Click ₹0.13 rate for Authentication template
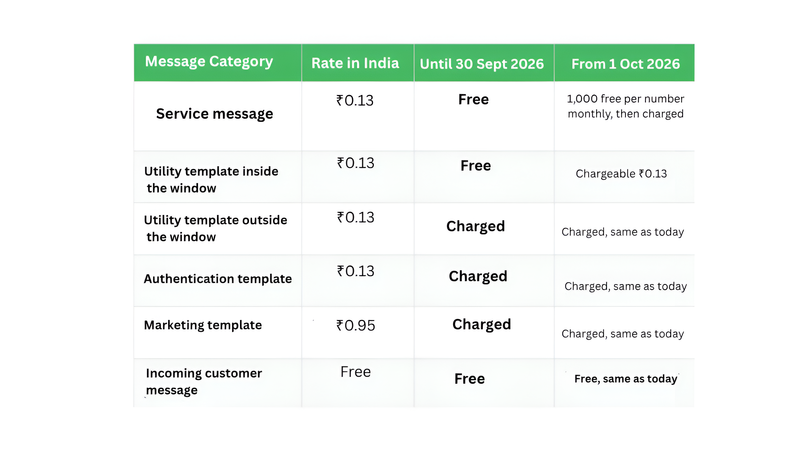This screenshot has height=450, width=800. [355, 271]
